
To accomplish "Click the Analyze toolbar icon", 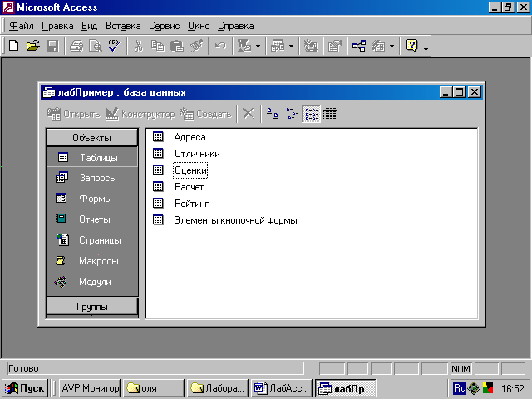I will 278,46.
